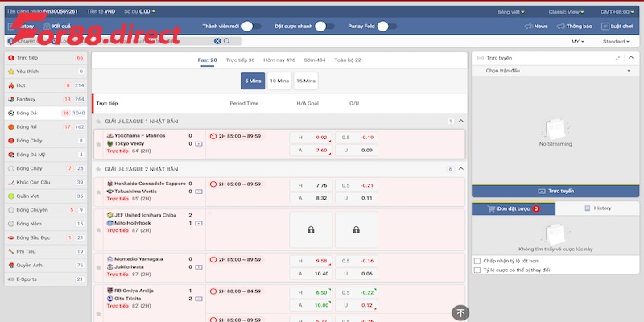Click the 10 Mins button
Screen dimensions: 644x322
279,80
